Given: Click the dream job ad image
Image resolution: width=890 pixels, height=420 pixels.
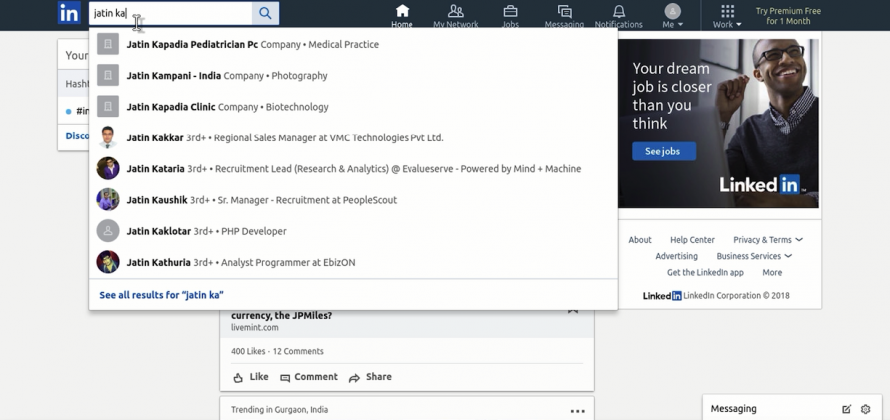Looking at the screenshot, I should pyautogui.click(x=718, y=123).
